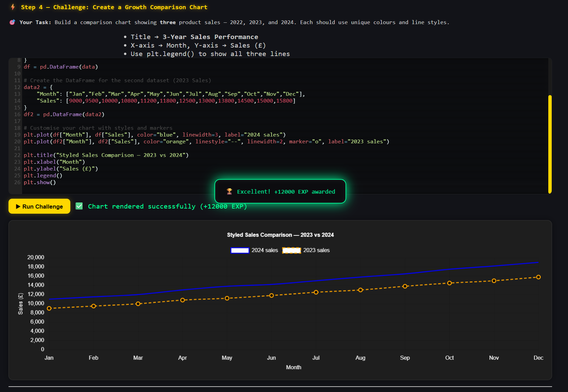Click the target icon before Your Task

pyautogui.click(x=12, y=22)
